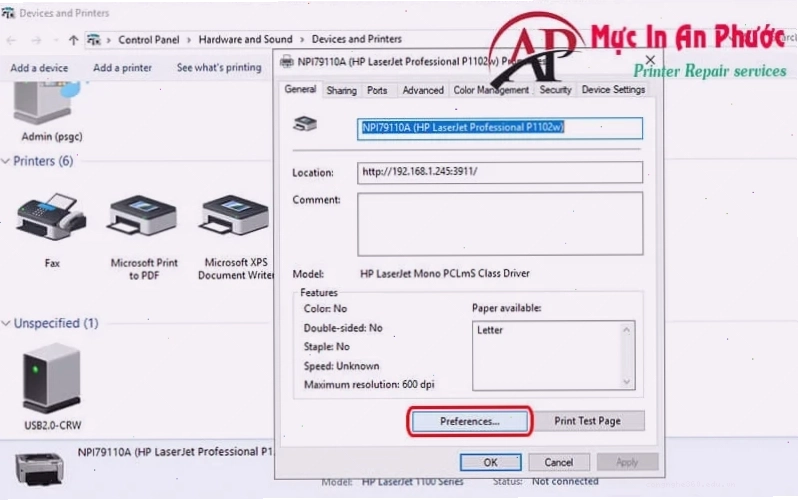
Task: Close the printer properties dialog
Action: coord(650,60)
